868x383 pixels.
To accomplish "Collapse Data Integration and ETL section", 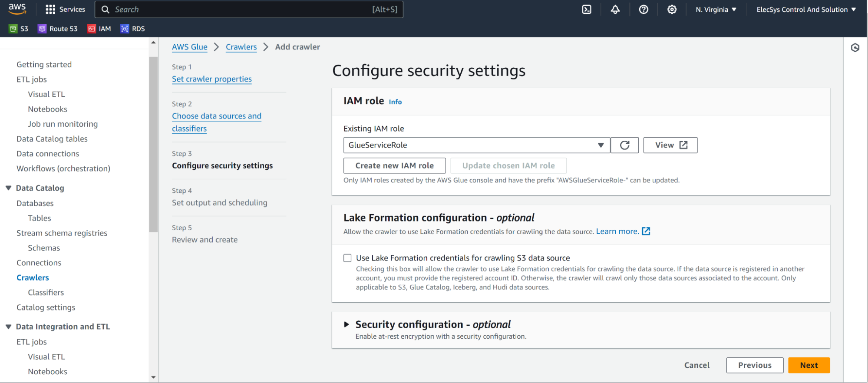I will pyautogui.click(x=8, y=327).
